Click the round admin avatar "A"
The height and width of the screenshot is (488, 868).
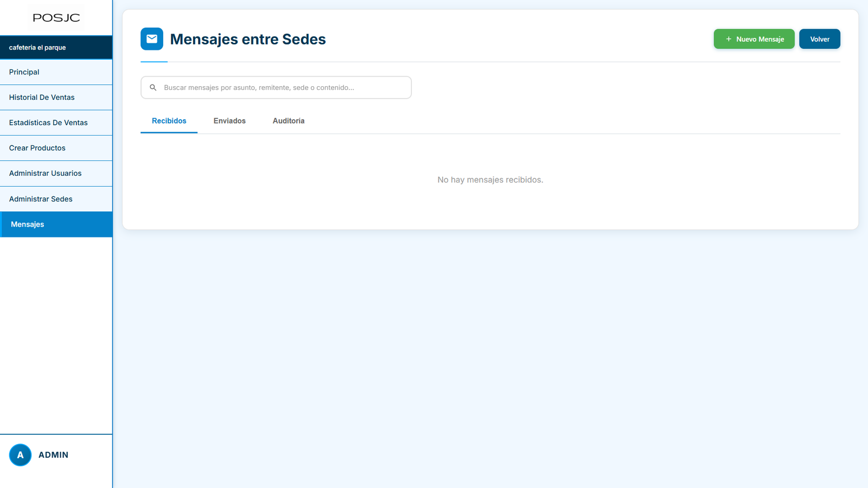pos(20,455)
